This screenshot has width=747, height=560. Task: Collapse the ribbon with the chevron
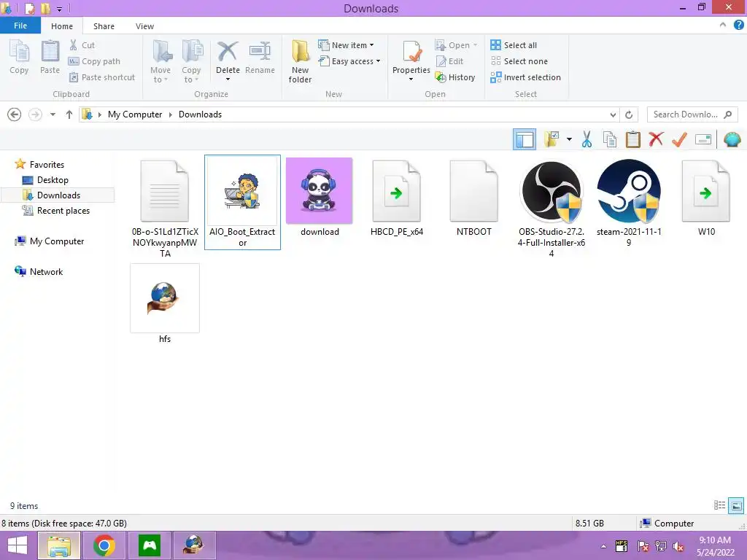723,26
